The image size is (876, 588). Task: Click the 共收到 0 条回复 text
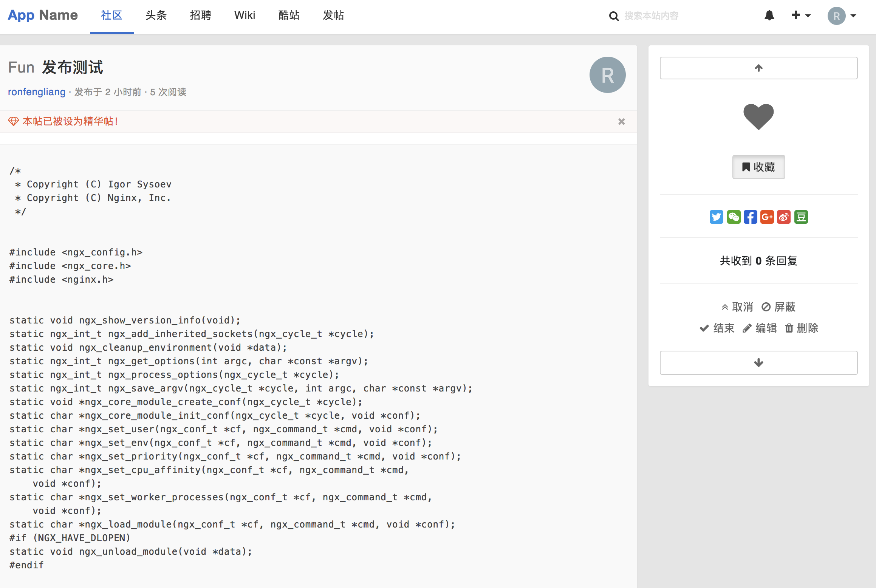click(758, 261)
